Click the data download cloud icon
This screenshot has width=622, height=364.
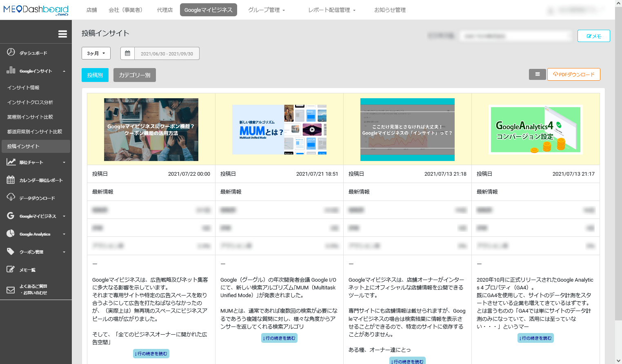click(11, 197)
